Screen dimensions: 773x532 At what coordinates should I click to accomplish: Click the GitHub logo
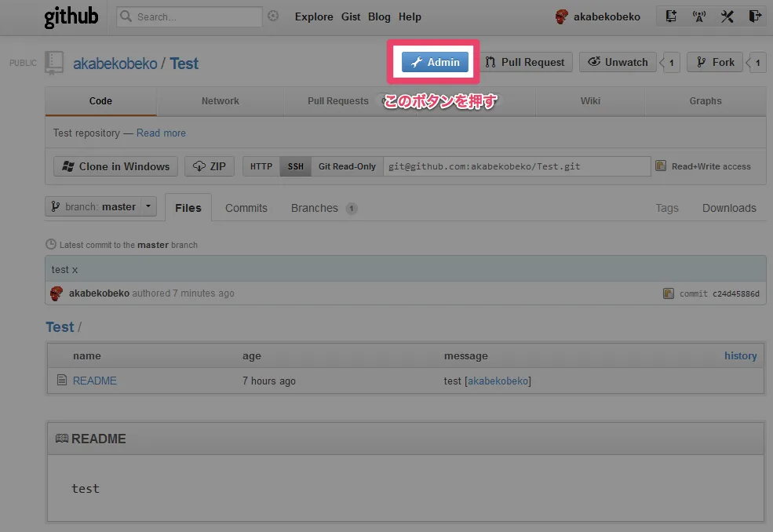point(71,16)
